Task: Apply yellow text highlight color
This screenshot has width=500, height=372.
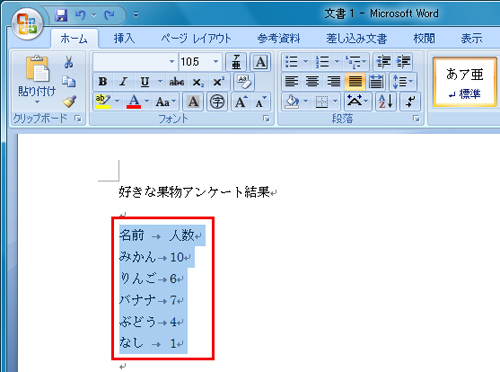Action: coord(103,102)
